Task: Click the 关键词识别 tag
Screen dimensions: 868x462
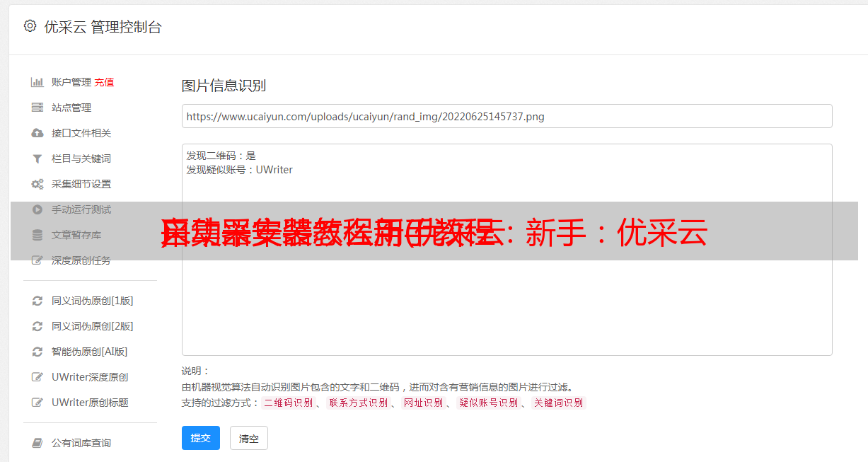Action: click(558, 403)
